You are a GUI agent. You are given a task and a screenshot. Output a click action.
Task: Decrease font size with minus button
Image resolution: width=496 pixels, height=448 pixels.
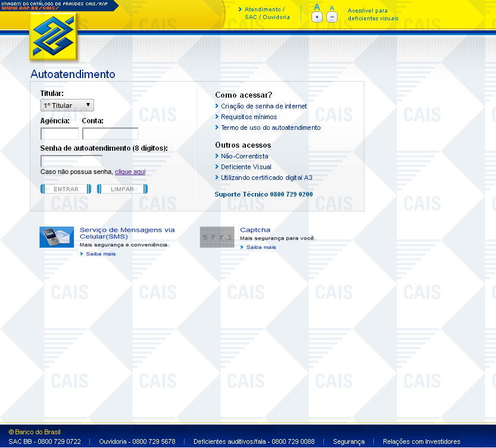click(x=332, y=17)
